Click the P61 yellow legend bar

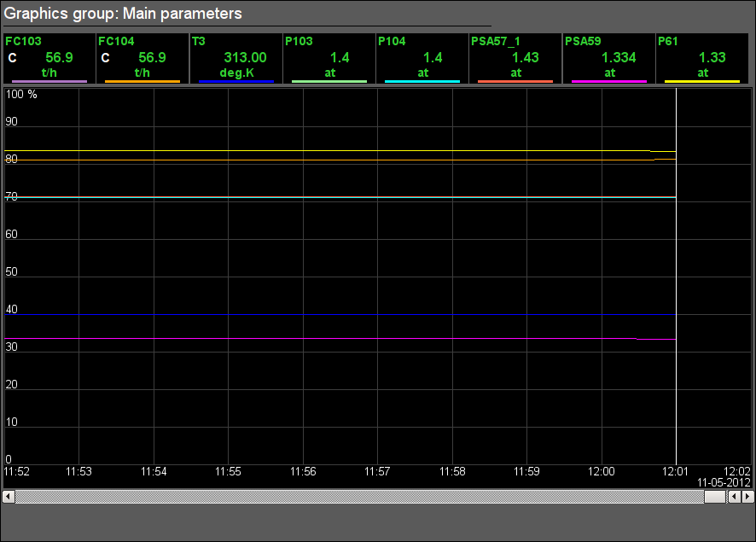pos(702,81)
